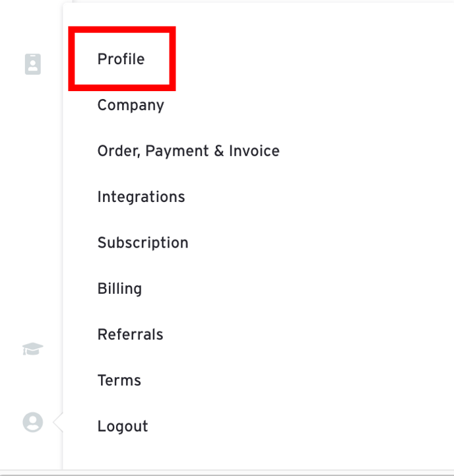The height and width of the screenshot is (476, 454).
Task: Open the Billing section
Action: click(119, 289)
